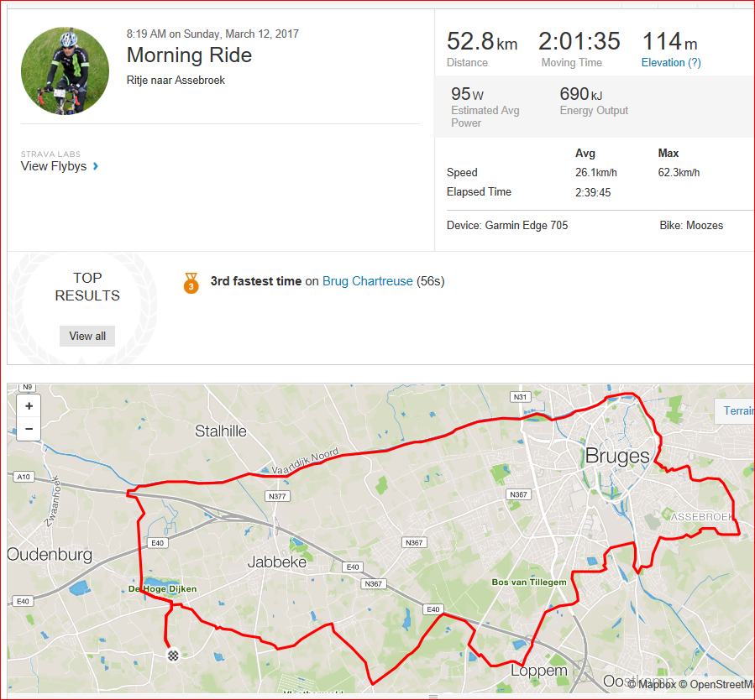Screen dimensions: 755x700
Task: Zoom in on the route map
Action: pos(29,406)
